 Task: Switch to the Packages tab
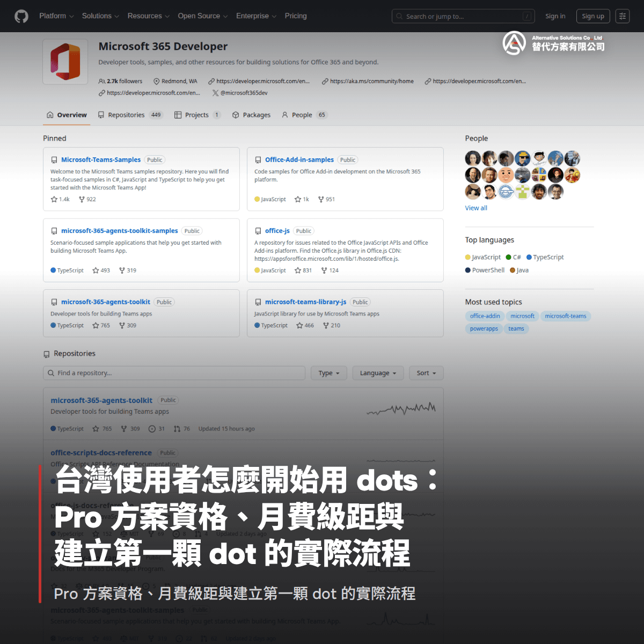tap(251, 115)
